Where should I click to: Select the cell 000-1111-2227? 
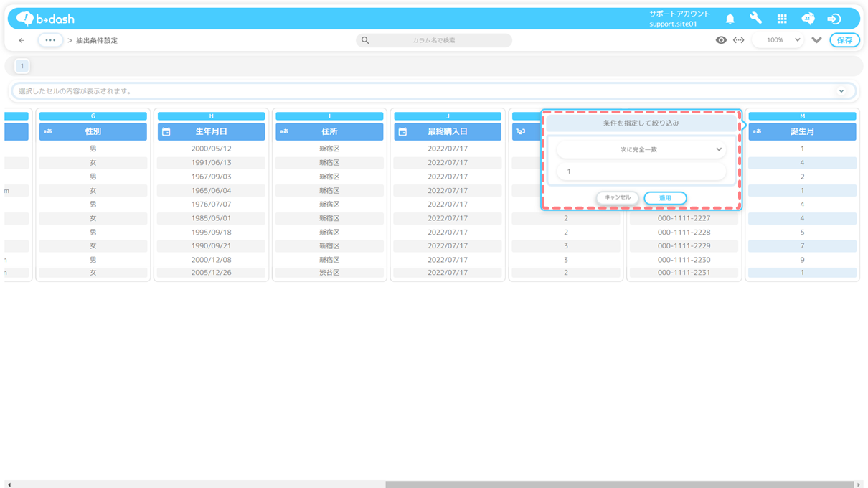pos(684,218)
